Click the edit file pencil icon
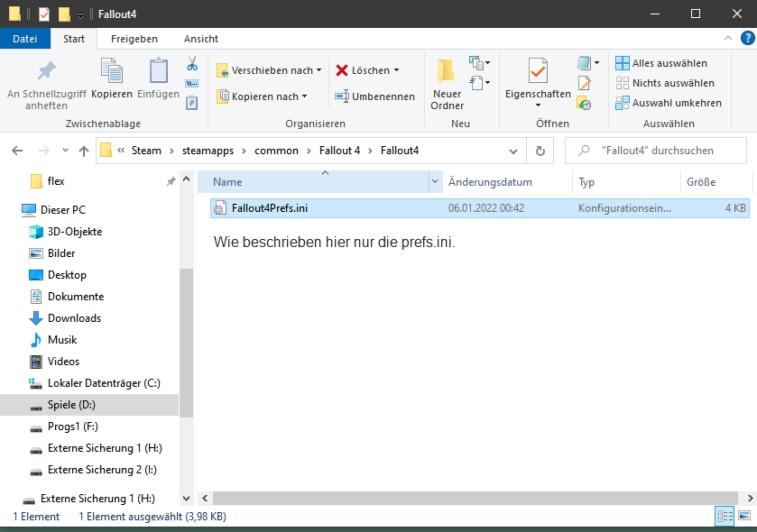Viewport: 757px width, 532px height. 584,84
